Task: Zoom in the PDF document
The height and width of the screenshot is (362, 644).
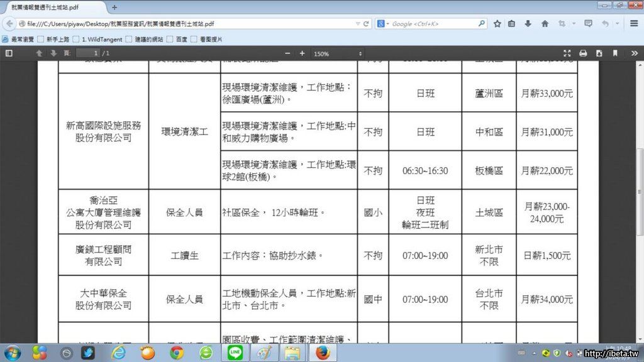Action: pos(302,53)
